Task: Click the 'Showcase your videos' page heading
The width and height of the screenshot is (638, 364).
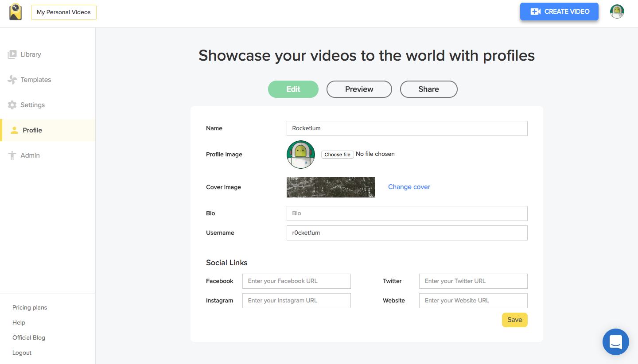Action: click(366, 56)
